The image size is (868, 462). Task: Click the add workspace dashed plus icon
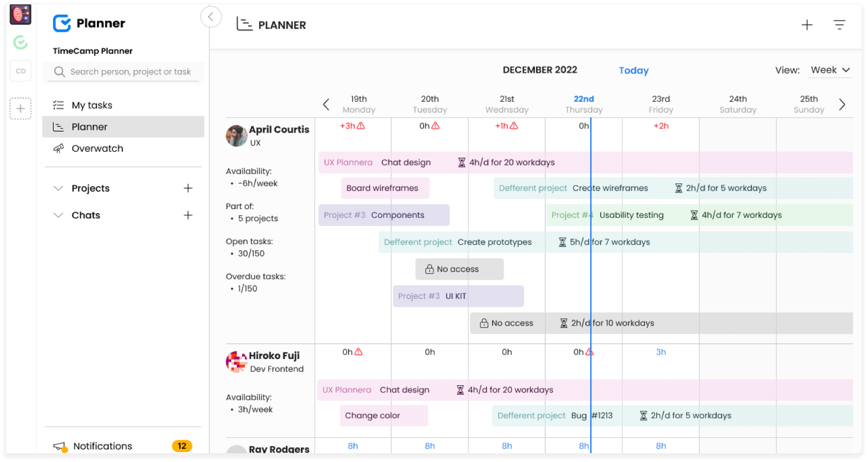(x=20, y=108)
